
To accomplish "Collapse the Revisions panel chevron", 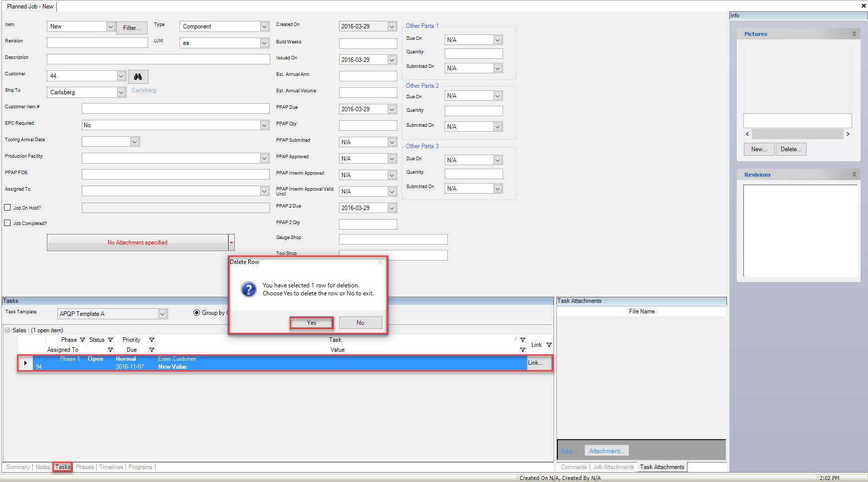I will 854,175.
